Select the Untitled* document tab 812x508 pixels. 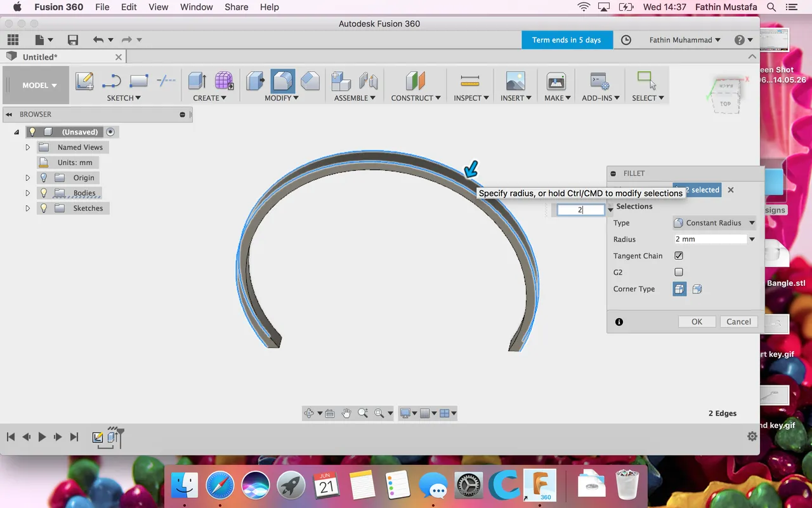click(x=63, y=57)
